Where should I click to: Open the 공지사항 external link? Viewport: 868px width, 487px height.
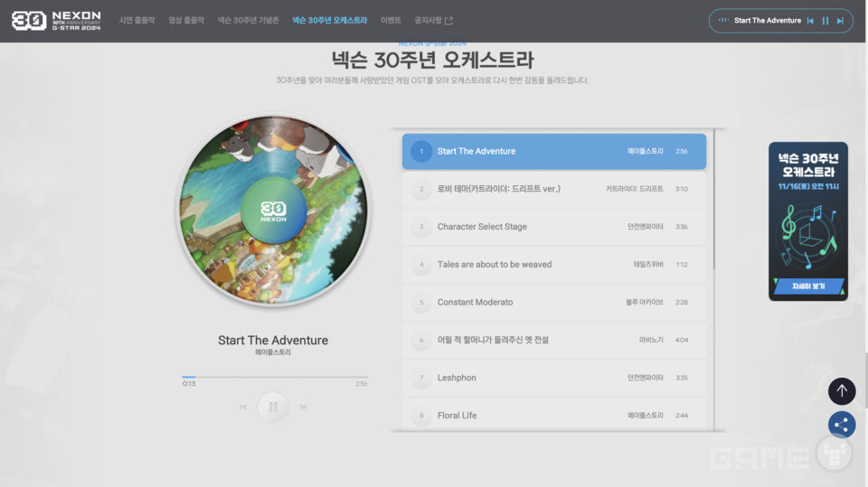[x=433, y=21]
